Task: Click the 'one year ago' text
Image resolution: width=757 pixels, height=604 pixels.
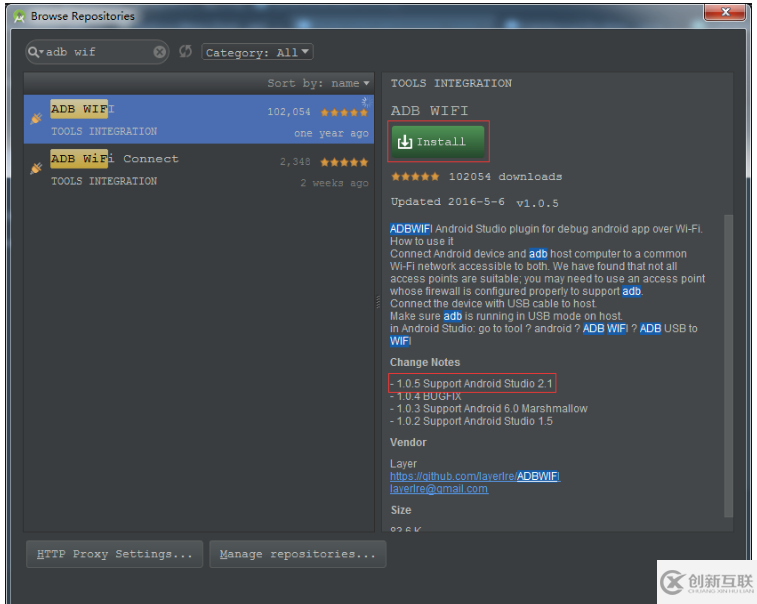Action: [x=331, y=134]
